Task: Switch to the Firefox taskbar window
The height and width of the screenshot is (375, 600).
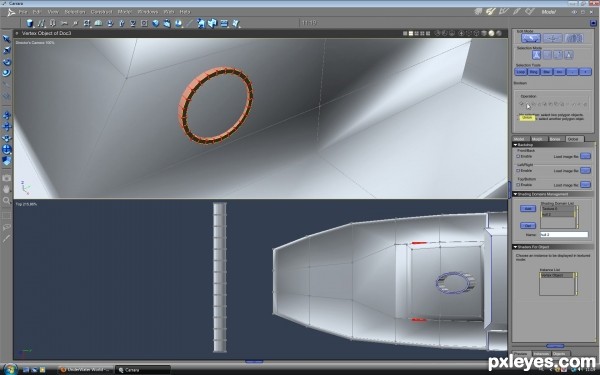Action: click(85, 370)
